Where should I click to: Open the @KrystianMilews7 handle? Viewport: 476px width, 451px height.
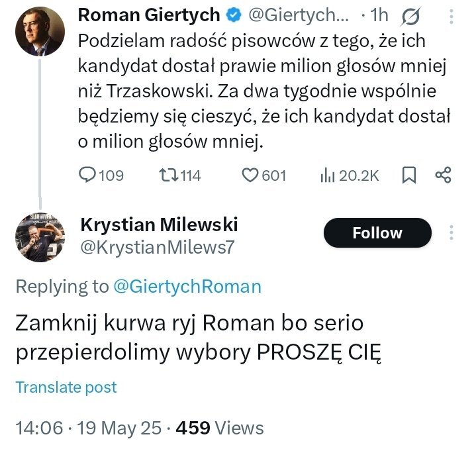tap(156, 247)
